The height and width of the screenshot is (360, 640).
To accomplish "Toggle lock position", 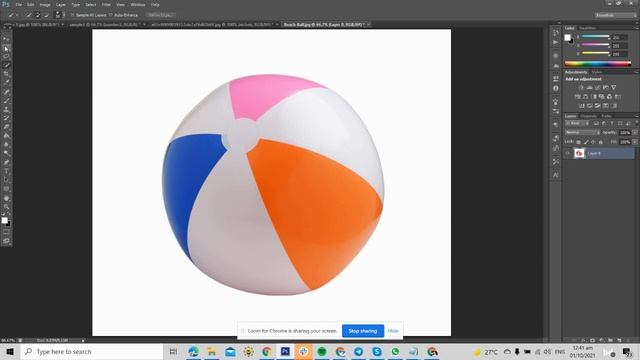I will (x=593, y=142).
